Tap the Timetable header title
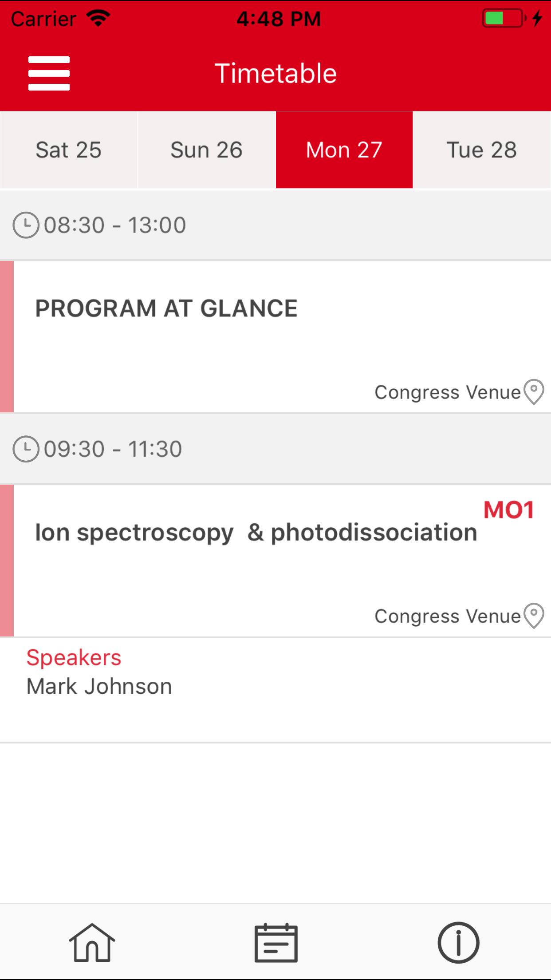 (275, 72)
